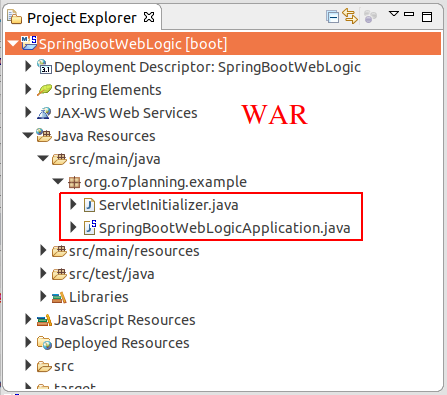Toggle Link with Editor icon
Image resolution: width=447 pixels, height=395 pixels.
pyautogui.click(x=350, y=16)
